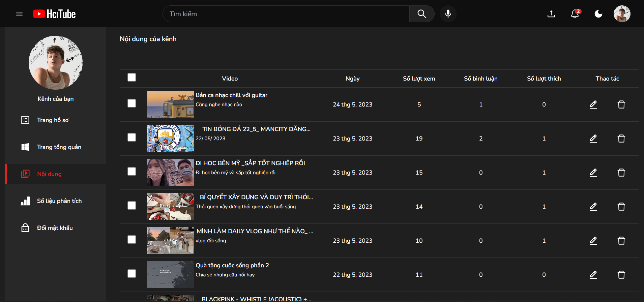Click title Bản ca nhạc chill với guitar

(232, 95)
